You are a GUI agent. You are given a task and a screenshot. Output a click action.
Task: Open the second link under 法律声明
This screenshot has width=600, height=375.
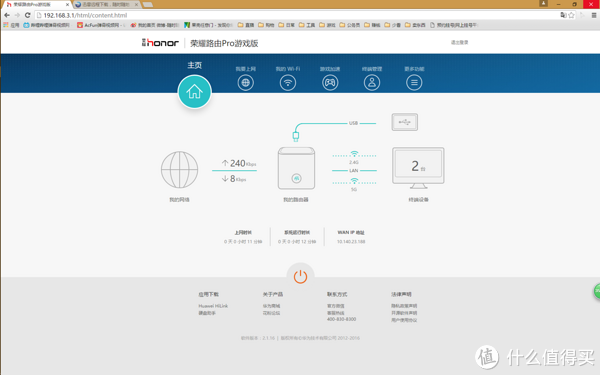404,313
